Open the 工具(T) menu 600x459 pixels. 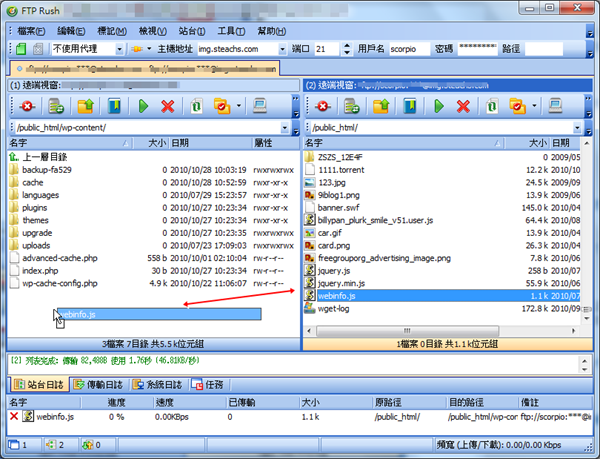coord(232,31)
